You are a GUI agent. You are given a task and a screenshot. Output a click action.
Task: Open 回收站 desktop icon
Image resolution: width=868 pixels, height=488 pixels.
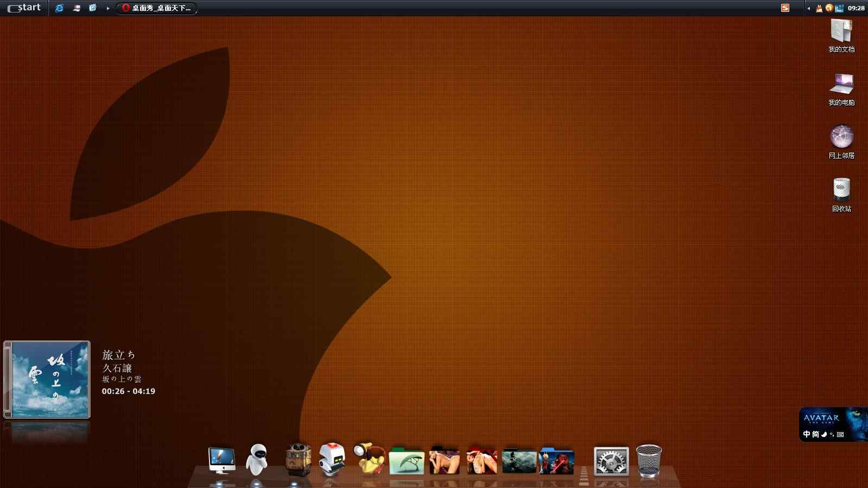[841, 195]
